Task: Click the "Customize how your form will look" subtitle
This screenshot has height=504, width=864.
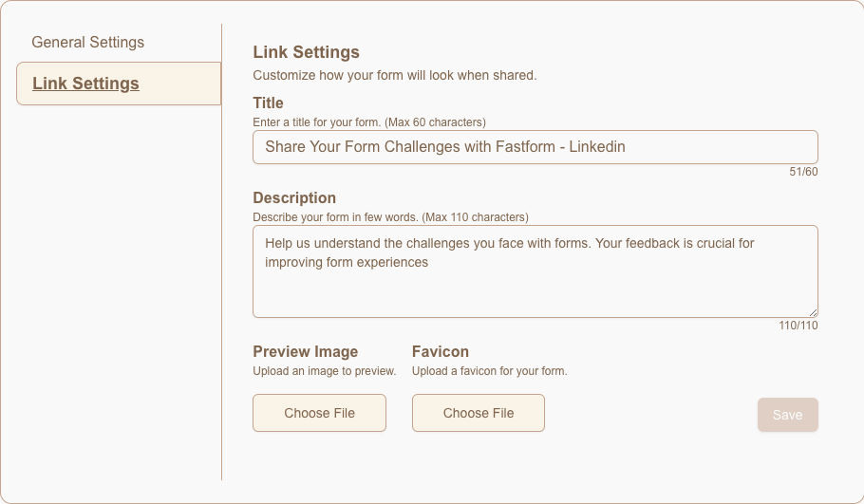Action: 394,75
